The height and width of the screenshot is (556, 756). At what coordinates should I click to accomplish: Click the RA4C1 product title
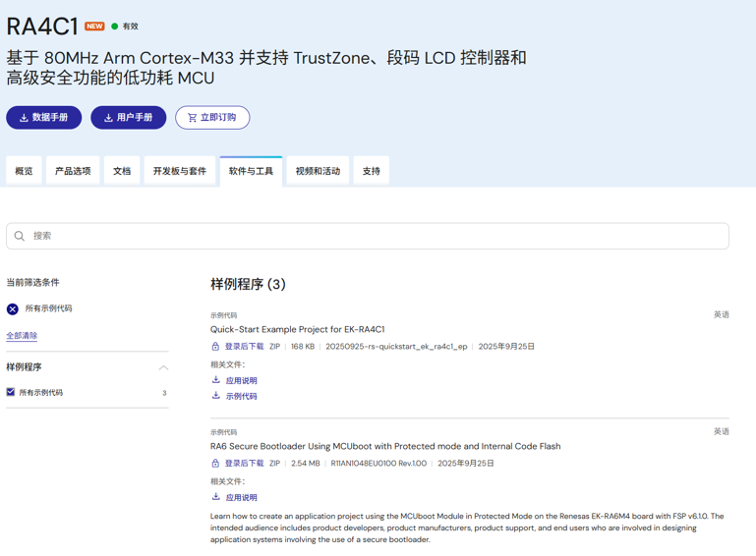(42, 27)
